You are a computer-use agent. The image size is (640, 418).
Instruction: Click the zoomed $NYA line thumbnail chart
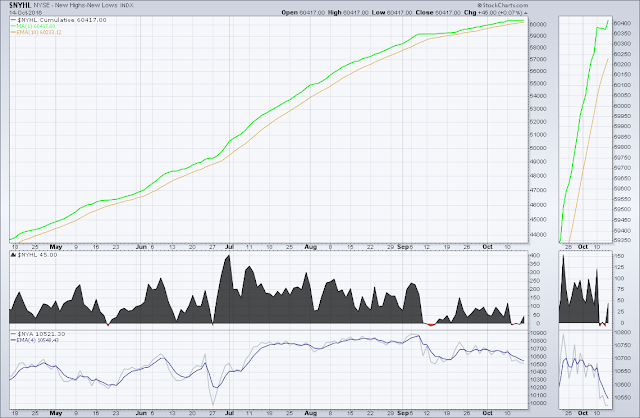point(585,369)
